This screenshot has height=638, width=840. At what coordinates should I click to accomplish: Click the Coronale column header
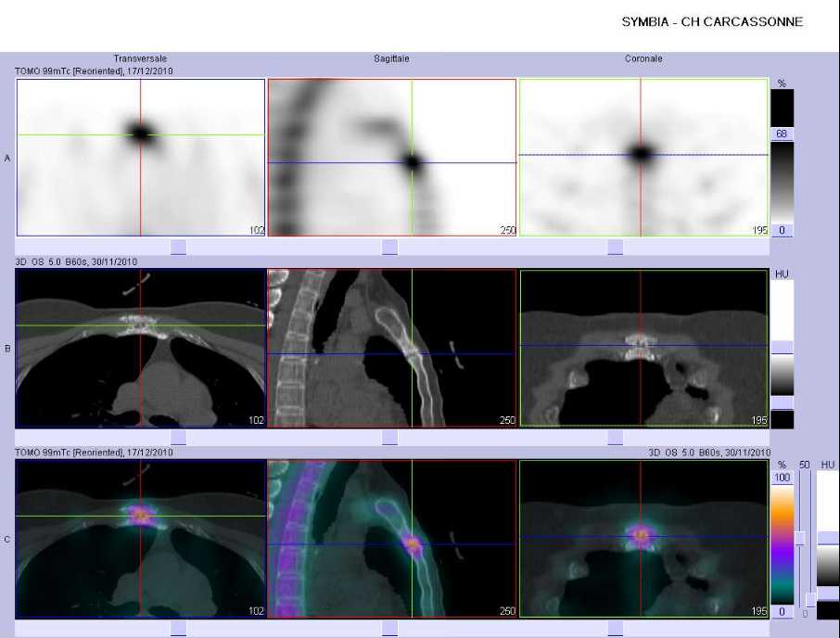643,58
